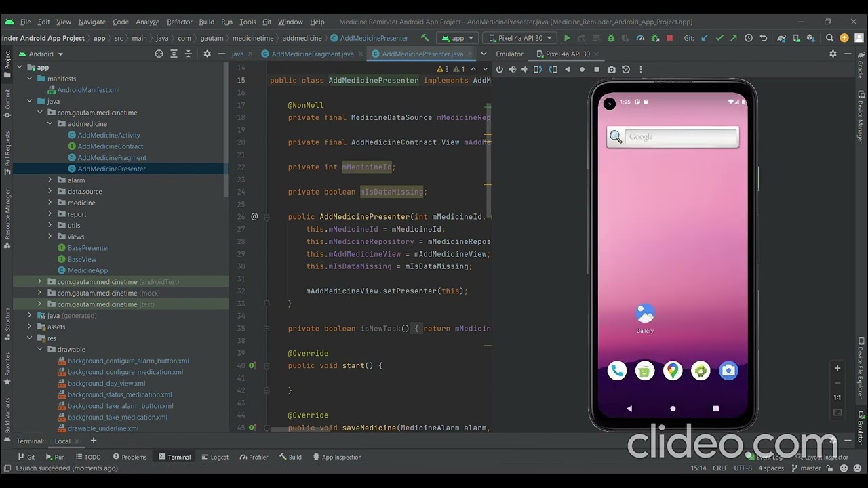The height and width of the screenshot is (488, 868).
Task: Open the Profile app gauge icon
Action: tap(640, 38)
